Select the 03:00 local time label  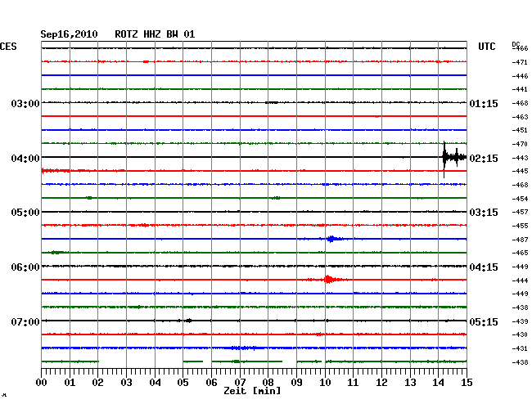coord(25,103)
